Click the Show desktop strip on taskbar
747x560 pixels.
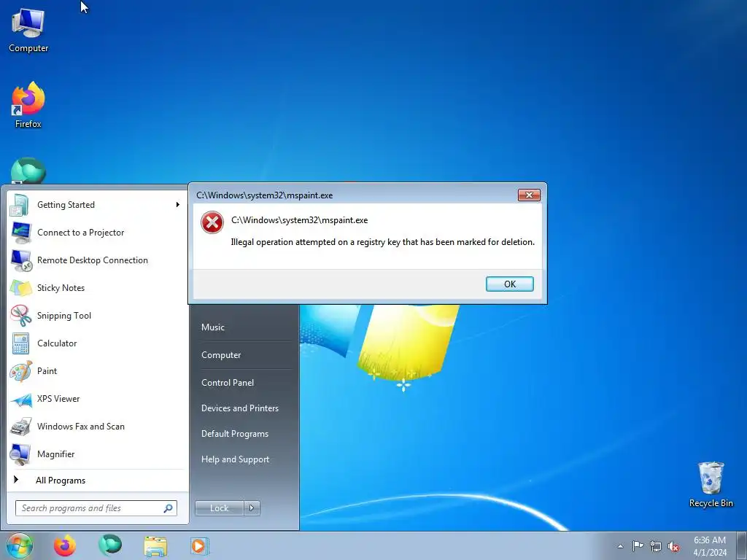[x=741, y=545]
